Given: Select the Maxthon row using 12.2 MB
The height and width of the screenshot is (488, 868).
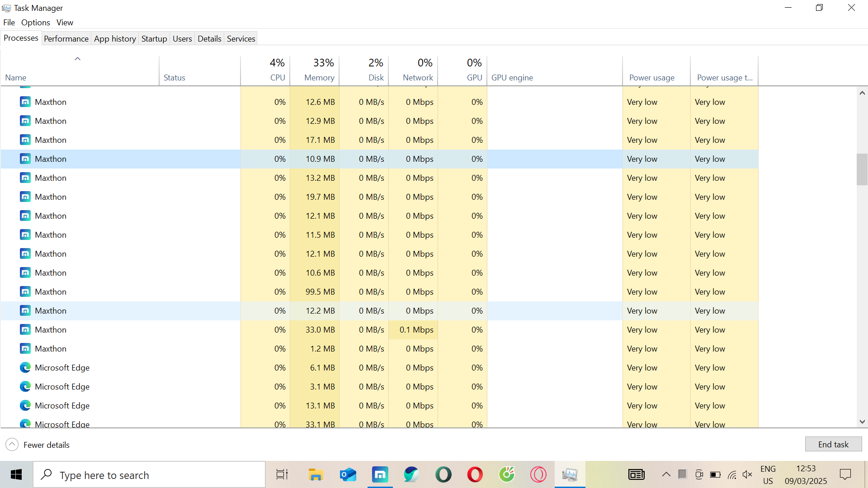Looking at the screenshot, I should [379, 311].
